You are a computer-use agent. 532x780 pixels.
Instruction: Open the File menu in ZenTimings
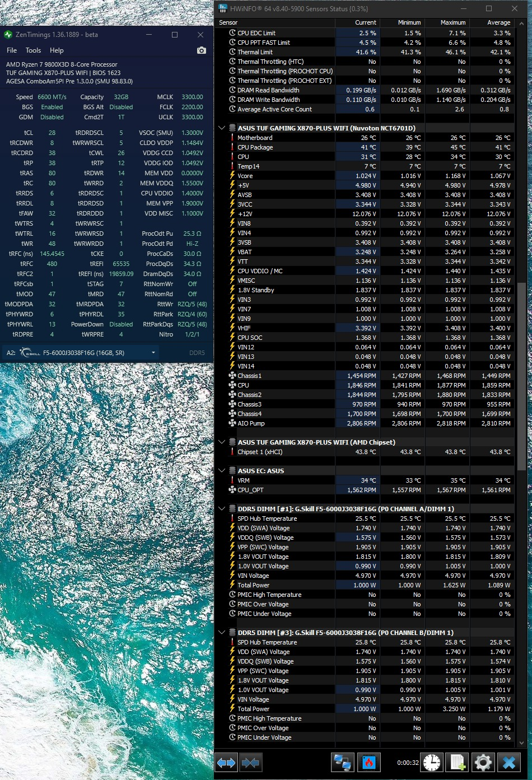click(x=12, y=50)
